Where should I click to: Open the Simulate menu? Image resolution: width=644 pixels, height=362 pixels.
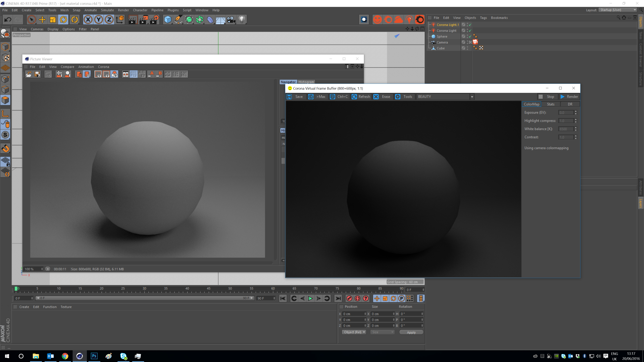[x=107, y=10]
